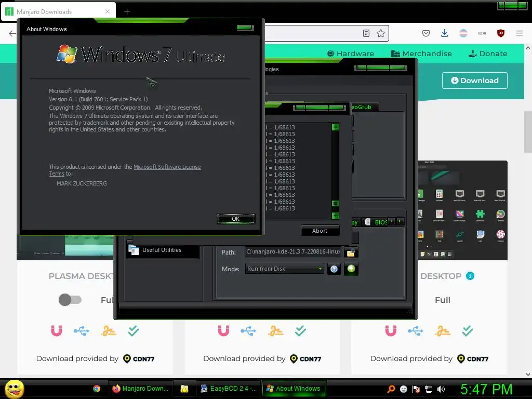The width and height of the screenshot is (532, 399).
Task: Click the CDN77 logo under right card
Action: click(x=473, y=358)
